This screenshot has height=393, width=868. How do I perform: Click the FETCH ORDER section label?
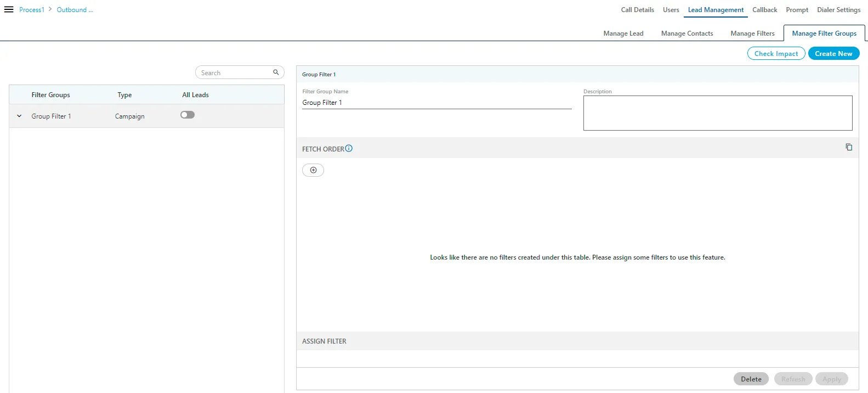323,149
